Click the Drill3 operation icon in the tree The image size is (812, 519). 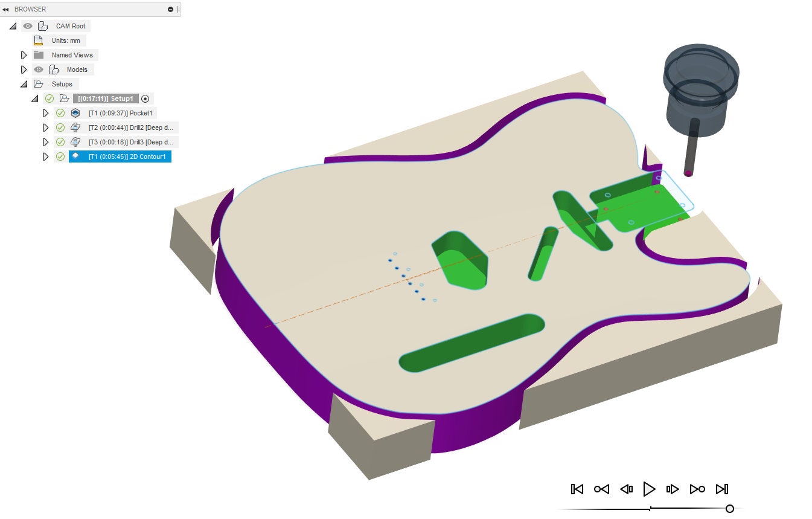tap(75, 142)
